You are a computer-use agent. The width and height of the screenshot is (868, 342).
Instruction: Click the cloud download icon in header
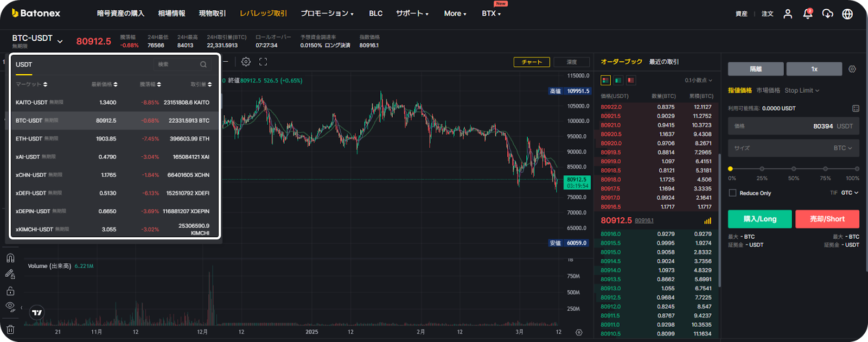coord(828,14)
